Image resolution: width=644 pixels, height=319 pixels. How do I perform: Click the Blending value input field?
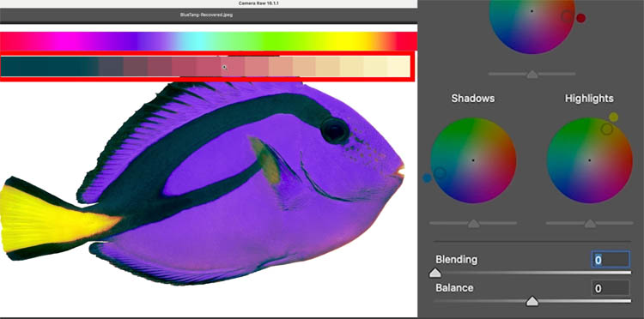[x=611, y=260]
